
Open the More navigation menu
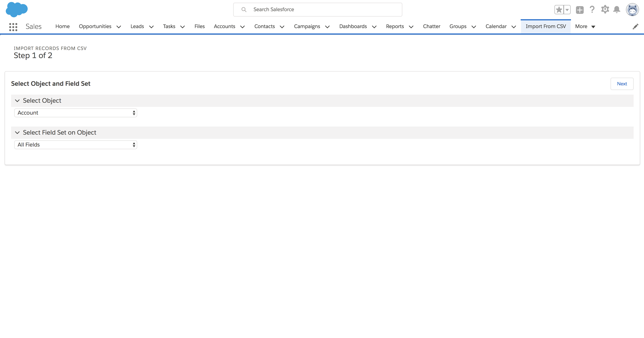pos(585,27)
